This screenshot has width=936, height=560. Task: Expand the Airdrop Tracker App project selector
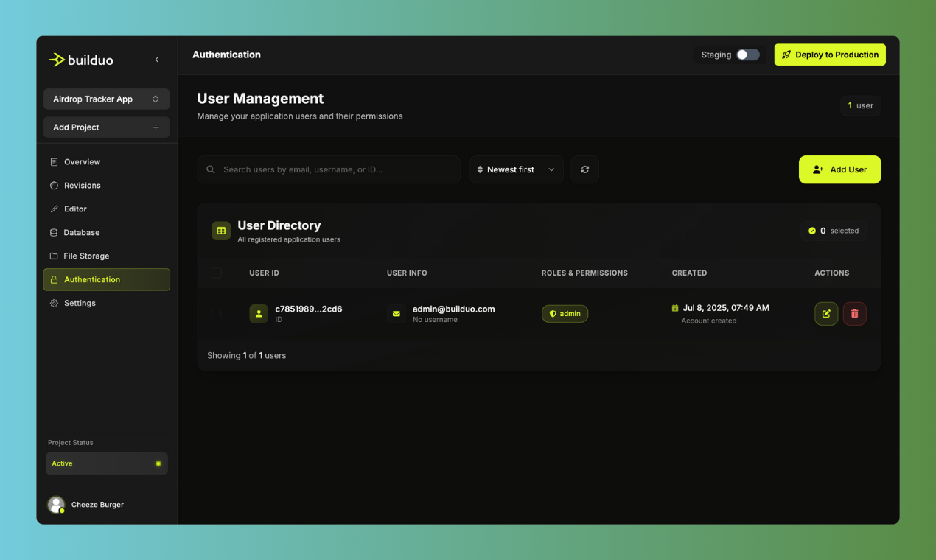pyautogui.click(x=106, y=99)
